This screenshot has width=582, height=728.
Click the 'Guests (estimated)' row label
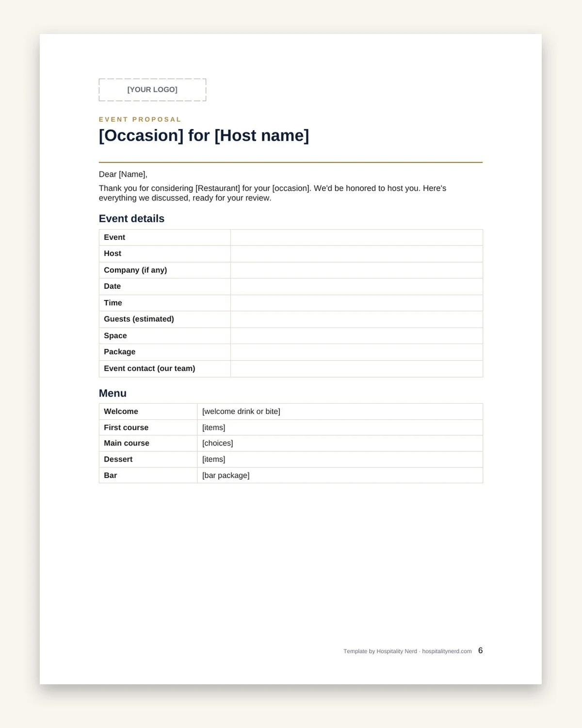tap(139, 319)
